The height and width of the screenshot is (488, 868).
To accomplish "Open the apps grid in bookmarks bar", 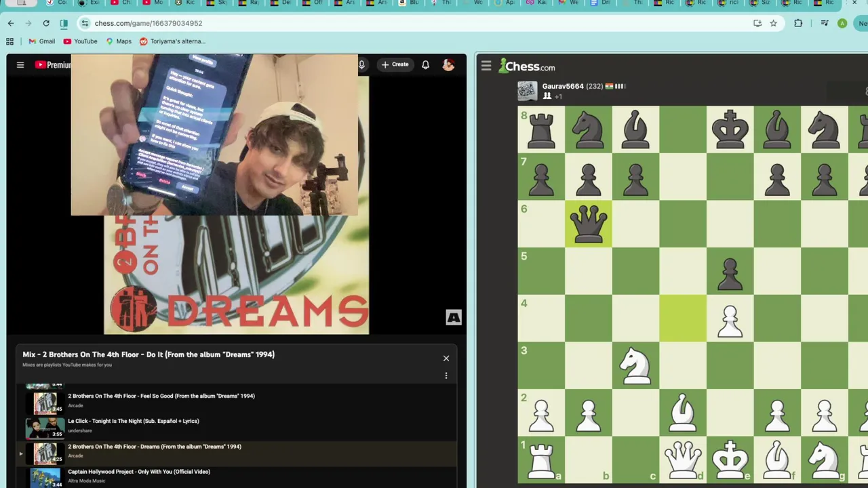I will (x=10, y=41).
